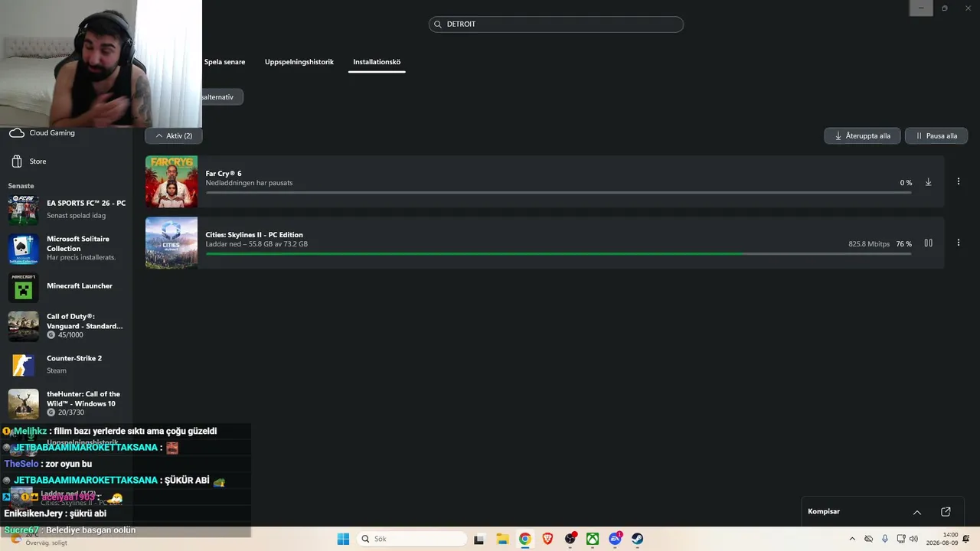
Task: Expand the Kompisar panel chevron
Action: click(917, 512)
